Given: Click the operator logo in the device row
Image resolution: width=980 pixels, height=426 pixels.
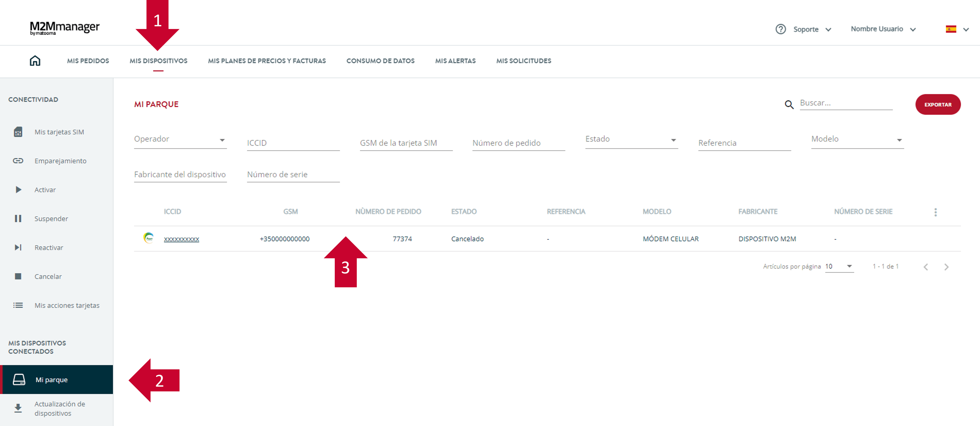Looking at the screenshot, I should pos(149,238).
